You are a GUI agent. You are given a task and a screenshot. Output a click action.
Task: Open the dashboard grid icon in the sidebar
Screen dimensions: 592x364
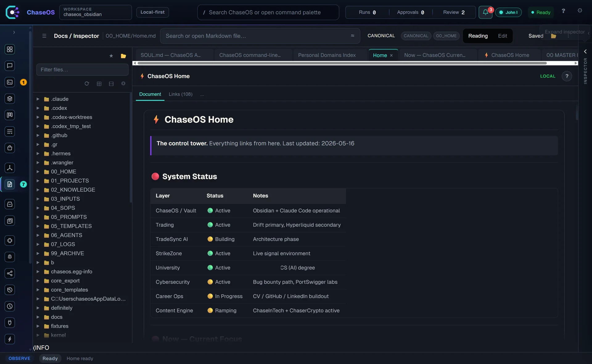point(10,49)
